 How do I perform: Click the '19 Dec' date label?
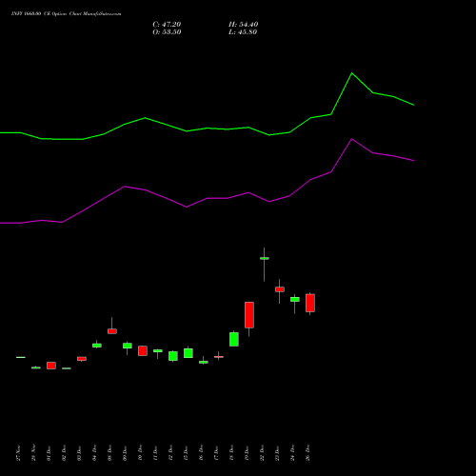point(247,453)
